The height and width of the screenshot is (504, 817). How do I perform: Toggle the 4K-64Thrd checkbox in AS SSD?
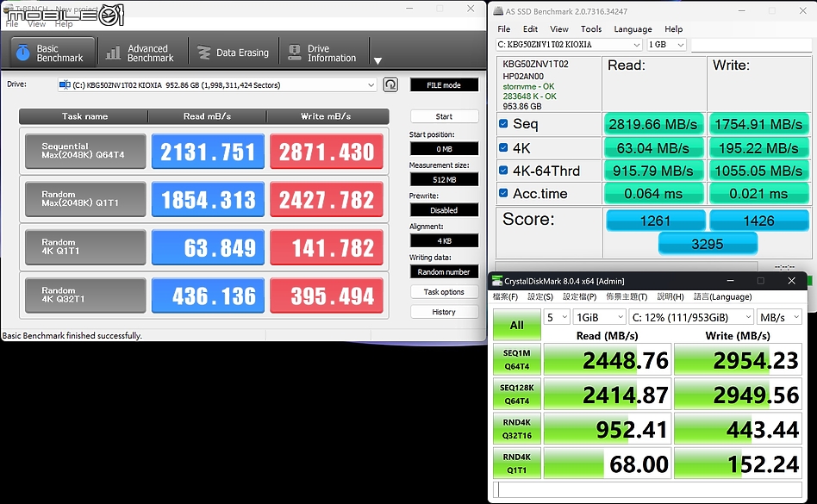click(503, 170)
